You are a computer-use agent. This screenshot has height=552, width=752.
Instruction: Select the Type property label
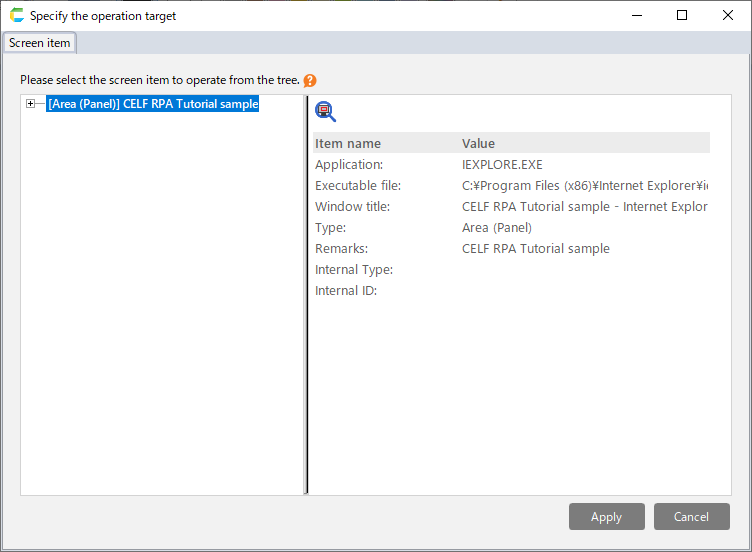[330, 227]
